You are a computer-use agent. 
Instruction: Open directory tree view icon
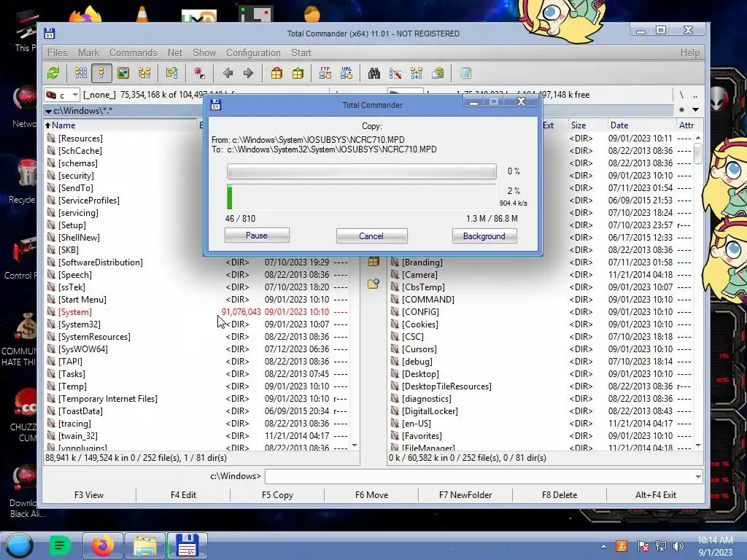click(x=144, y=73)
